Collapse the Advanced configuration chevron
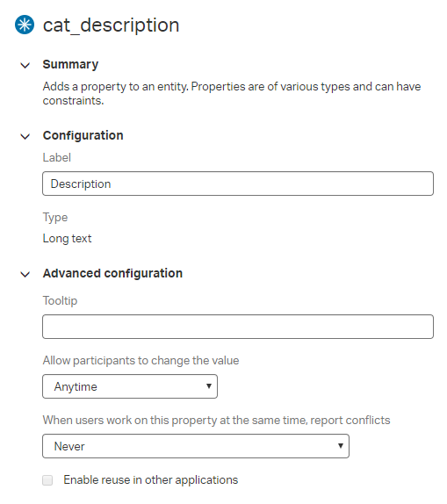447x504 pixels. (25, 274)
